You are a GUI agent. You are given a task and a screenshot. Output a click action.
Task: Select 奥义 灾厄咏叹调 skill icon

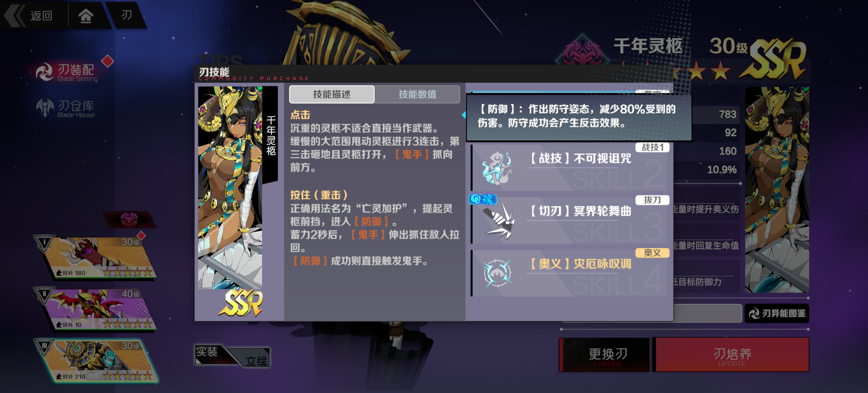[498, 273]
